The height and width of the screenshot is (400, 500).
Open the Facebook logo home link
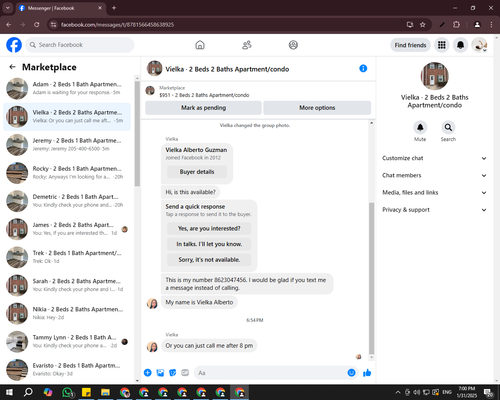(x=14, y=45)
